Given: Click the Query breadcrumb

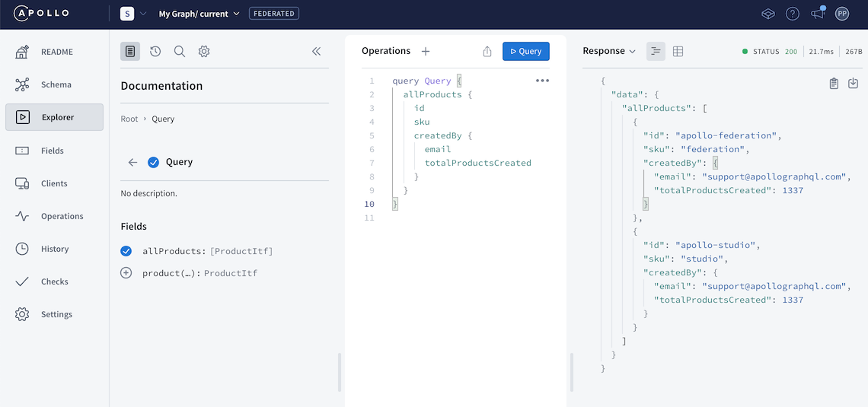Looking at the screenshot, I should 163,119.
